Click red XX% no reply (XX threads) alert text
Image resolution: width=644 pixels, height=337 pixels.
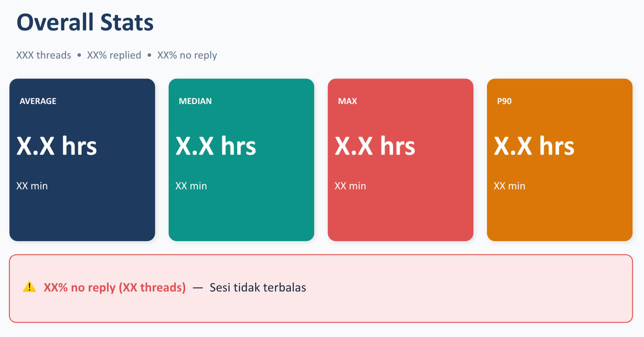point(114,287)
